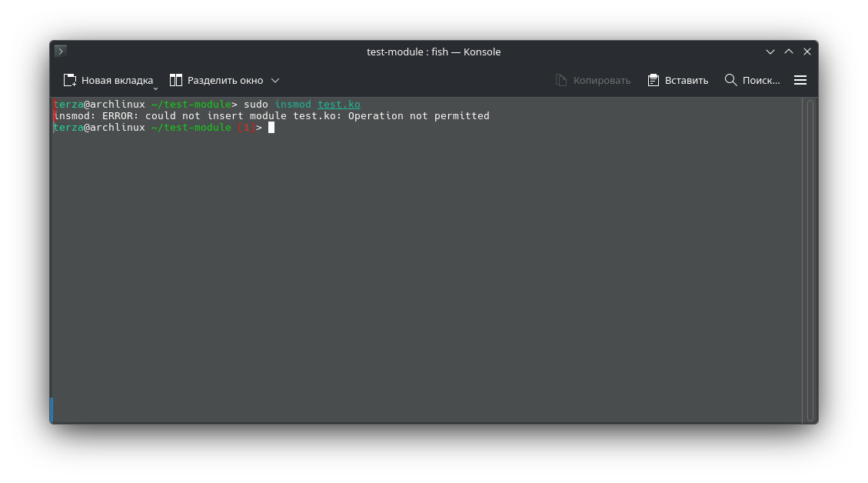Click the underlined test.ko filename
The height and width of the screenshot is (483, 868).
(339, 104)
